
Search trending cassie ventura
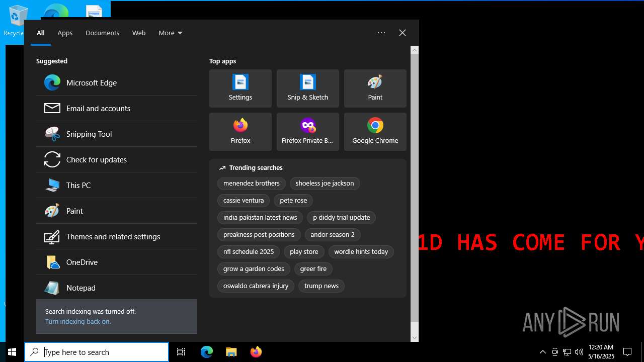click(244, 201)
